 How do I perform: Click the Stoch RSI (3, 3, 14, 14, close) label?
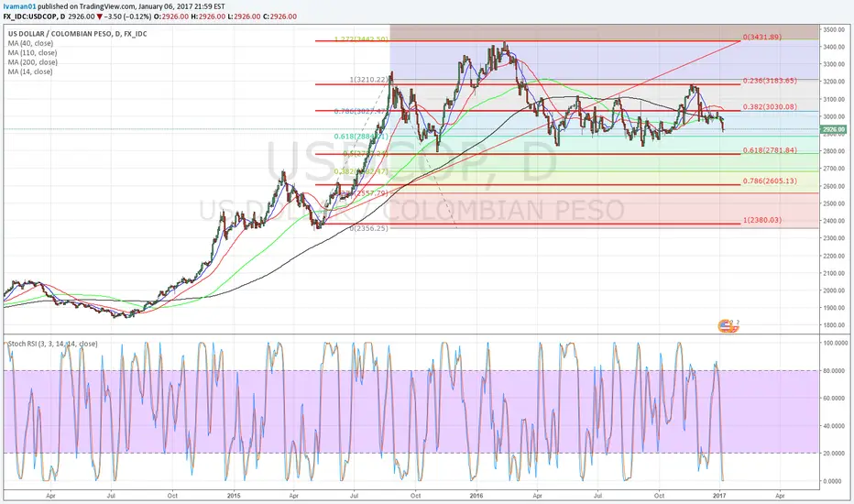(53, 344)
